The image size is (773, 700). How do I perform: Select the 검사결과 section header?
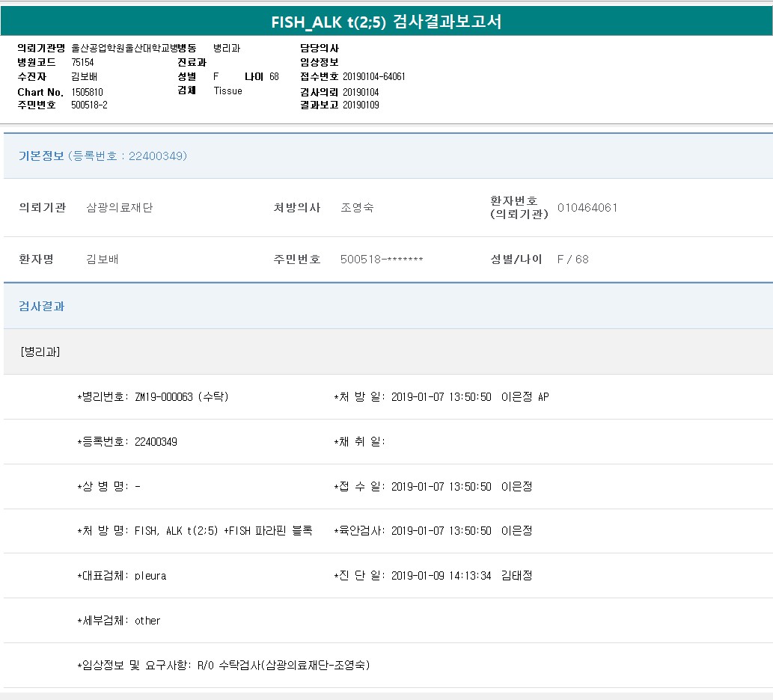(42, 307)
